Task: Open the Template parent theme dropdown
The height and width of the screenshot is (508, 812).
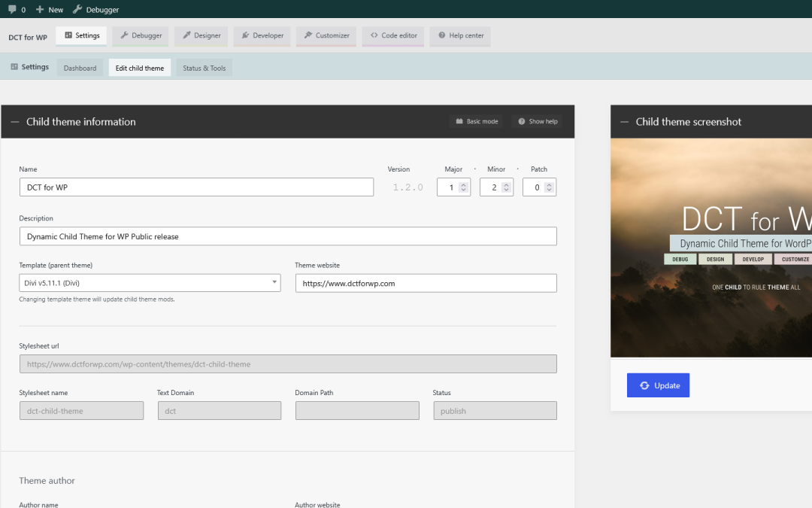Action: tap(150, 283)
